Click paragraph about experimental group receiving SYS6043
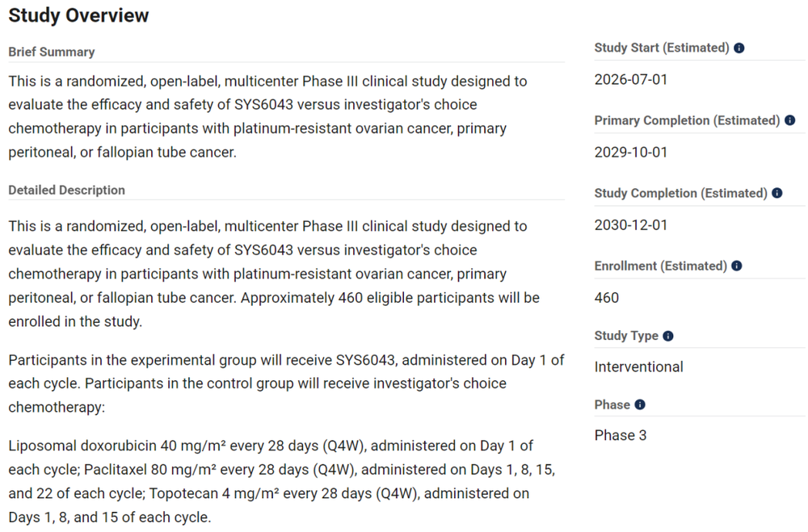This screenshot has width=808, height=532. (x=287, y=383)
